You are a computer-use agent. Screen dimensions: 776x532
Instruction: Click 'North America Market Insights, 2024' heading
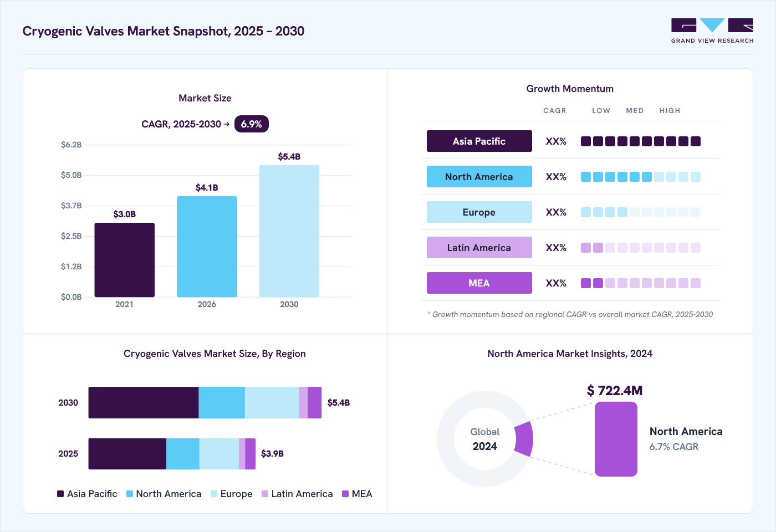[570, 354]
